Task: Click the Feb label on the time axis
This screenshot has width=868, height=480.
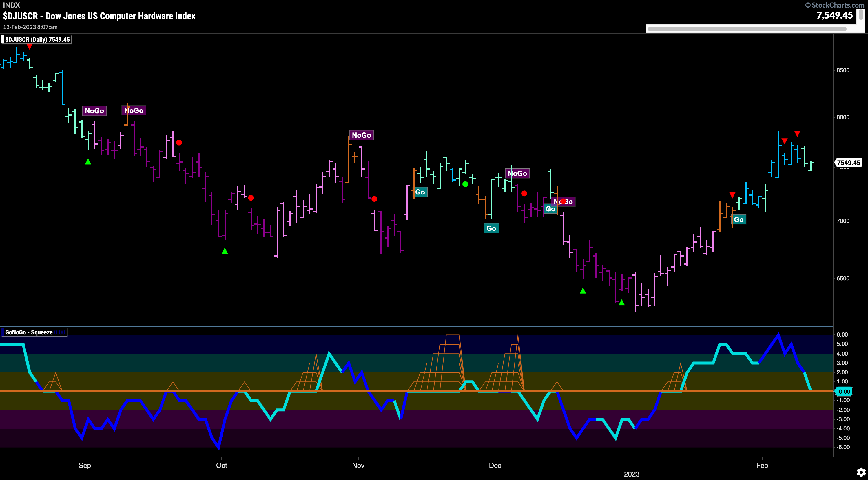Action: (762, 465)
